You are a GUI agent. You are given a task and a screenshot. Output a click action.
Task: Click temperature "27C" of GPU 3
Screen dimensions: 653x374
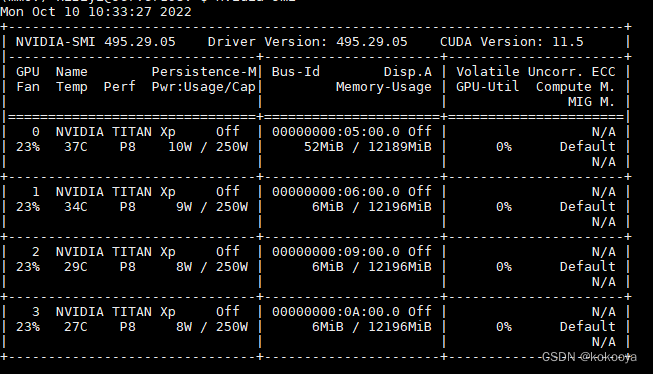coord(76,327)
